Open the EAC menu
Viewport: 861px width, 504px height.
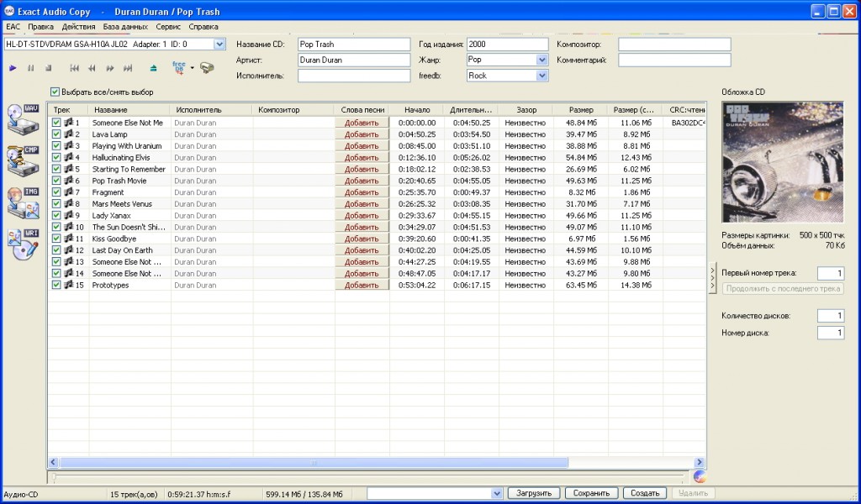click(13, 26)
